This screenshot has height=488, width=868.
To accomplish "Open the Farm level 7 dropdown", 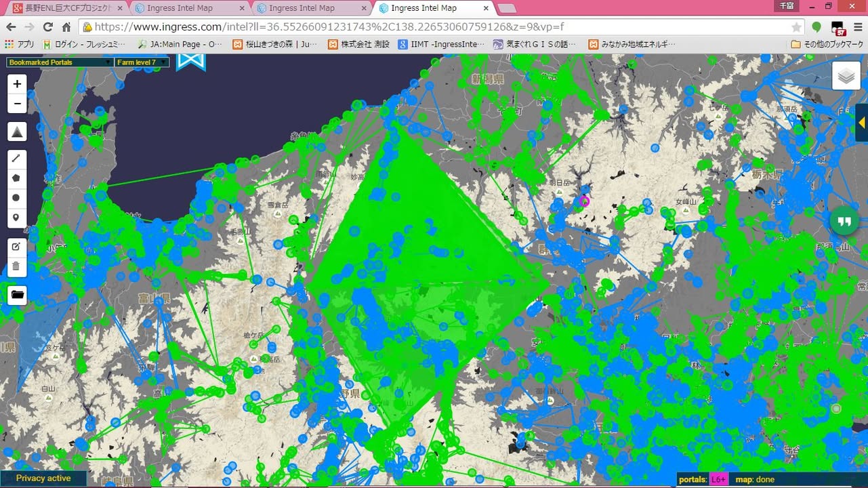I will 142,62.
